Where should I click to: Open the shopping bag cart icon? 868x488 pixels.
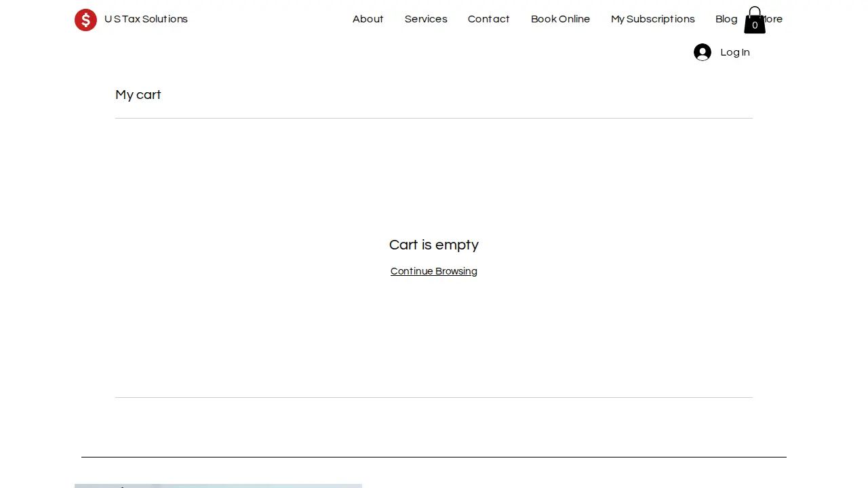(755, 20)
